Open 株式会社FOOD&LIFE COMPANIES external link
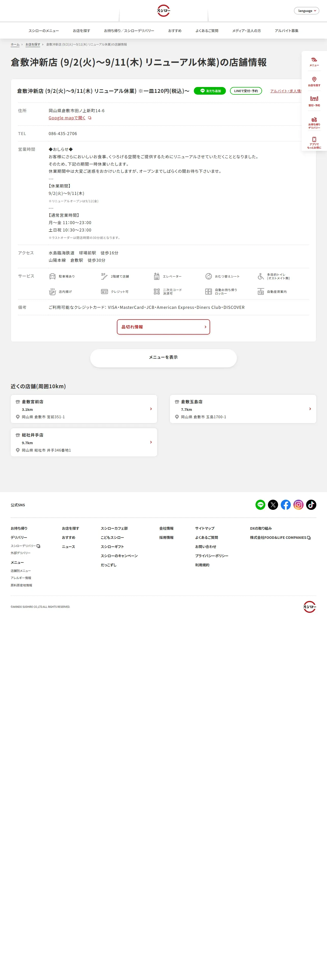The image size is (327, 980). pyautogui.click(x=280, y=538)
